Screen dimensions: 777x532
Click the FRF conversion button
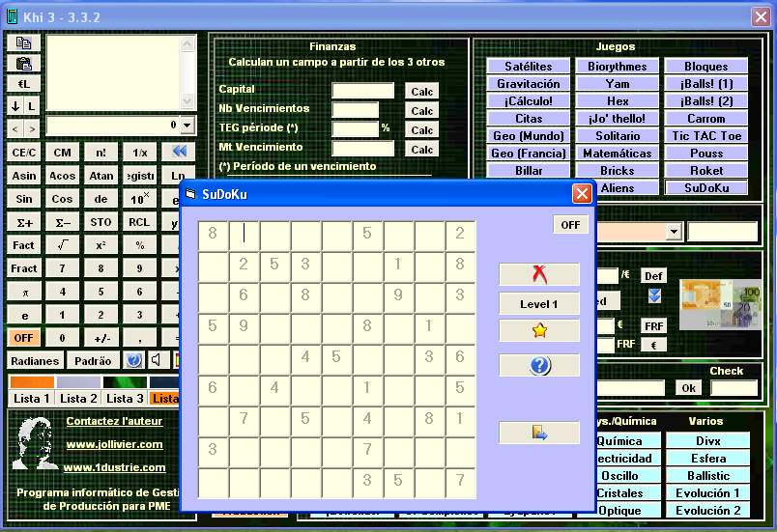[x=653, y=325]
